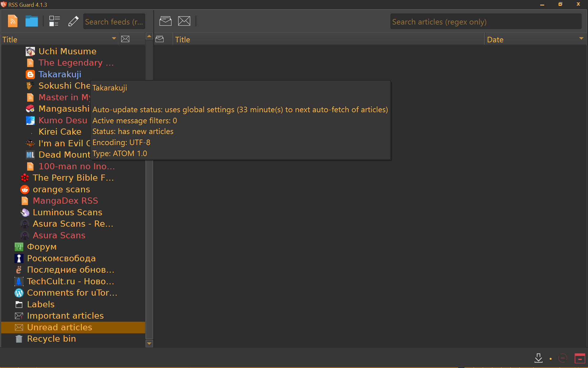Image resolution: width=588 pixels, height=368 pixels.
Task: Click the read-status envelope column in article list
Action: (x=160, y=39)
